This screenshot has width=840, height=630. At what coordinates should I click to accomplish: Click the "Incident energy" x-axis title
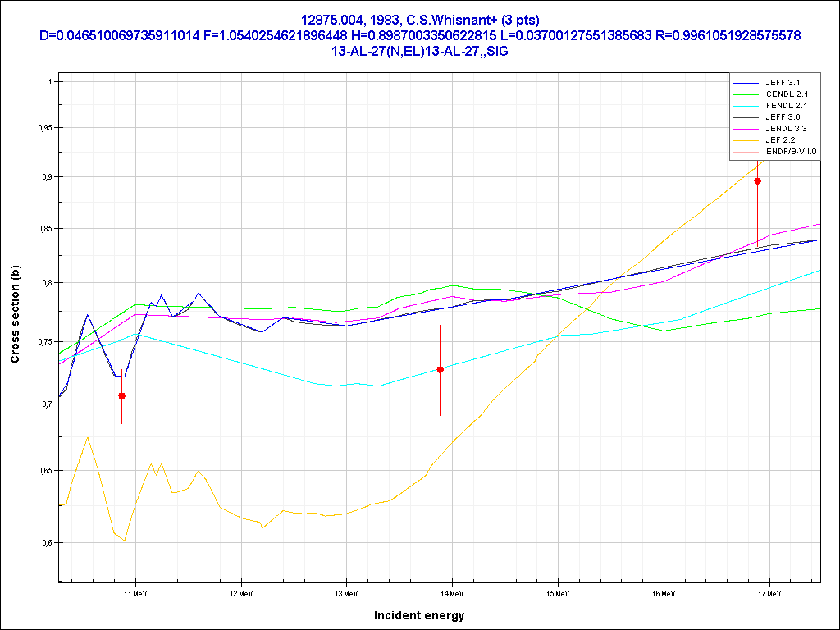pyautogui.click(x=419, y=615)
